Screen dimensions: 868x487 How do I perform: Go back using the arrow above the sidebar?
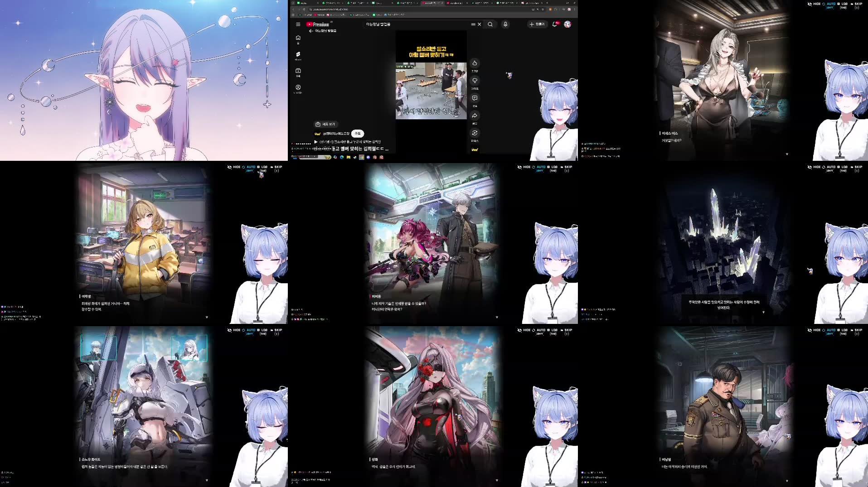(311, 31)
